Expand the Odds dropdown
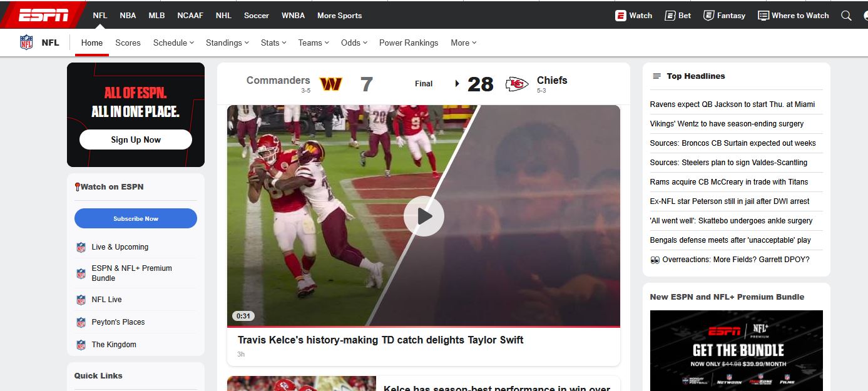Viewport: 868px width, 391px height. coord(354,43)
